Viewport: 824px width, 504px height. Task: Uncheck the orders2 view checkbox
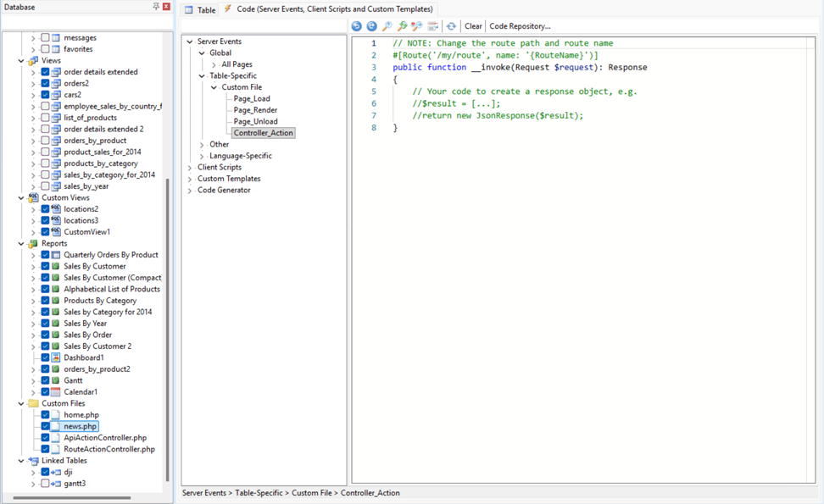tap(46, 84)
